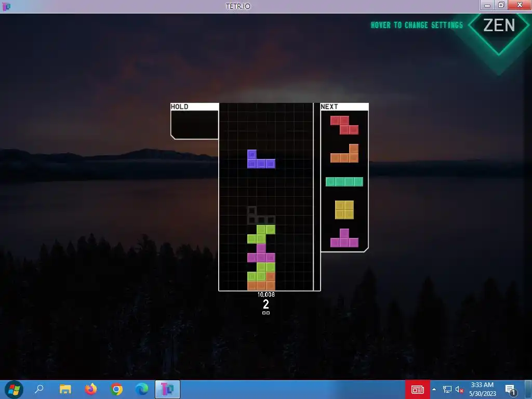This screenshot has width=532, height=399.
Task: Click the score value 10,008
Action: pos(266,295)
